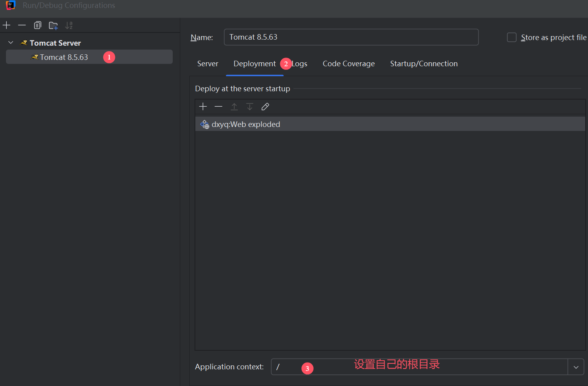
Task: Edit the selected artifact with pencil icon
Action: [x=265, y=107]
